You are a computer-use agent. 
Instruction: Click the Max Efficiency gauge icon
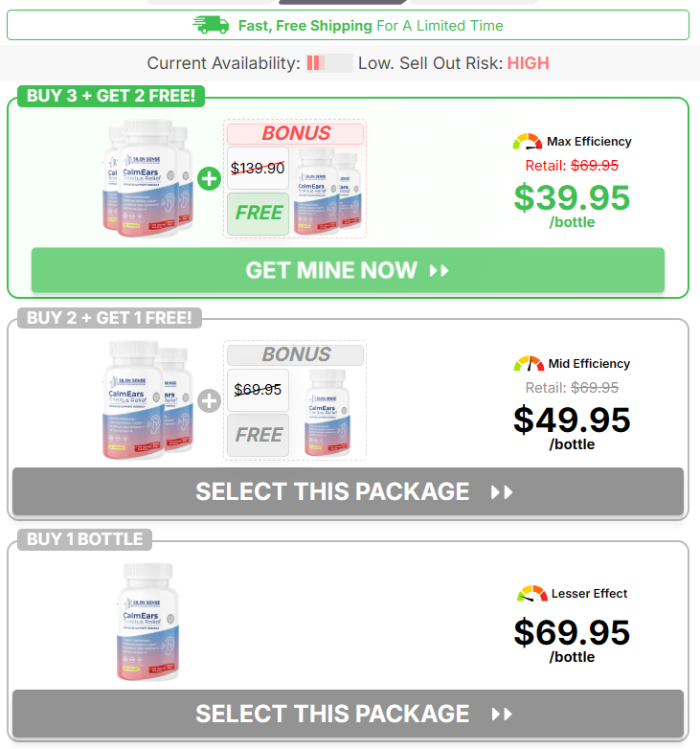tap(527, 142)
